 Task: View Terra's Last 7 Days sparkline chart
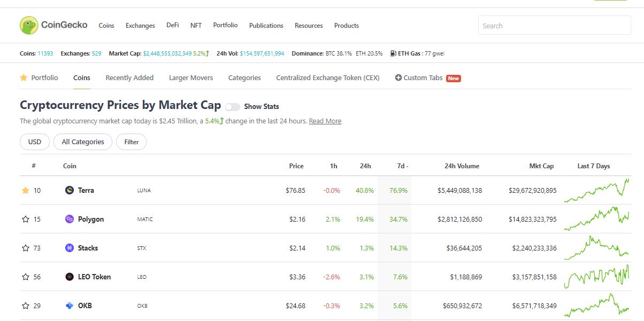tap(596, 191)
